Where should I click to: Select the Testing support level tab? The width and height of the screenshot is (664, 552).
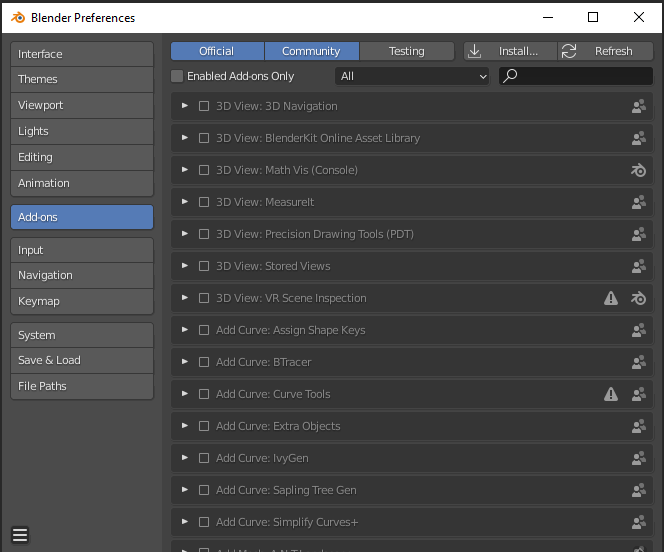click(x=407, y=51)
